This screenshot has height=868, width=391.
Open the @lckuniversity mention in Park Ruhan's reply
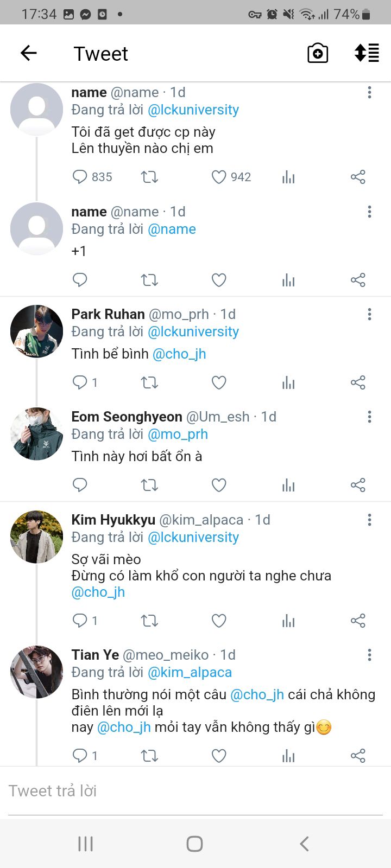193,331
